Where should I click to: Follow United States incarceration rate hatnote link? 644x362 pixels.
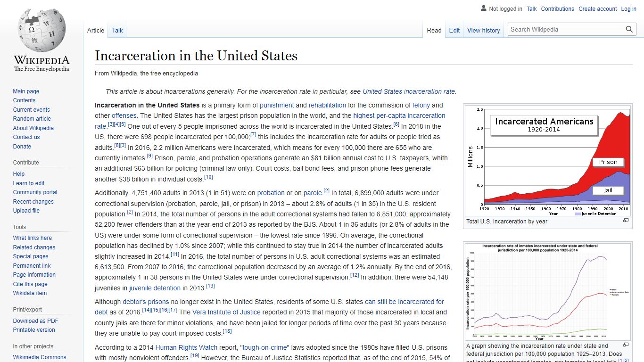pos(409,91)
